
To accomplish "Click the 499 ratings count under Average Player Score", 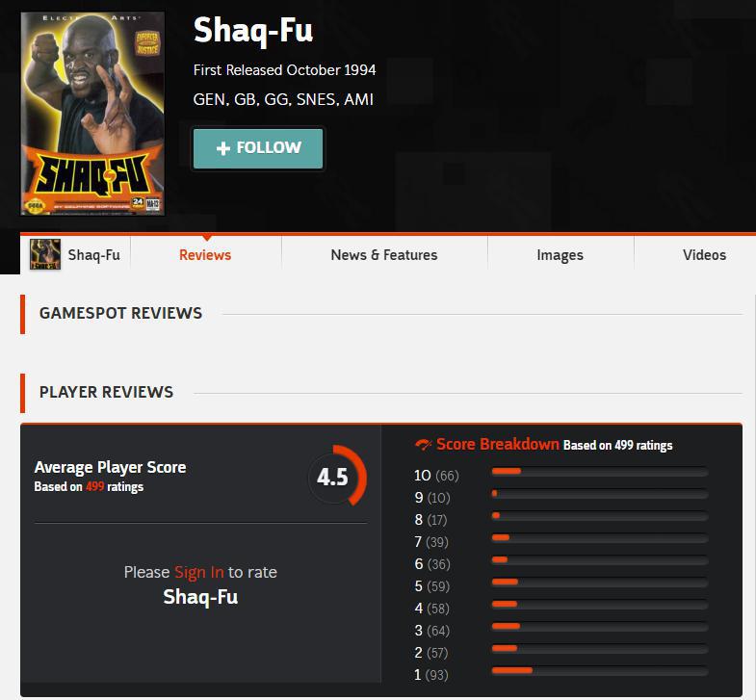I will (x=95, y=486).
